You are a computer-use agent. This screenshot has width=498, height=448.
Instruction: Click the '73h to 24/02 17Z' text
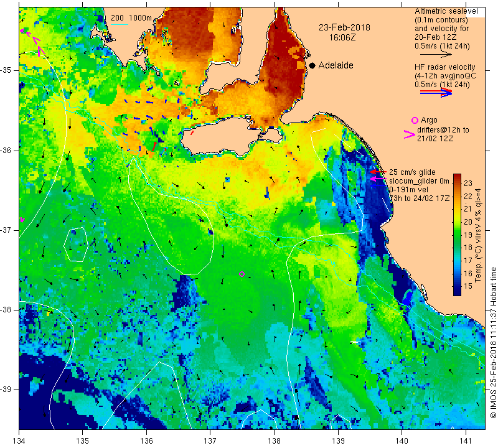pos(419,198)
